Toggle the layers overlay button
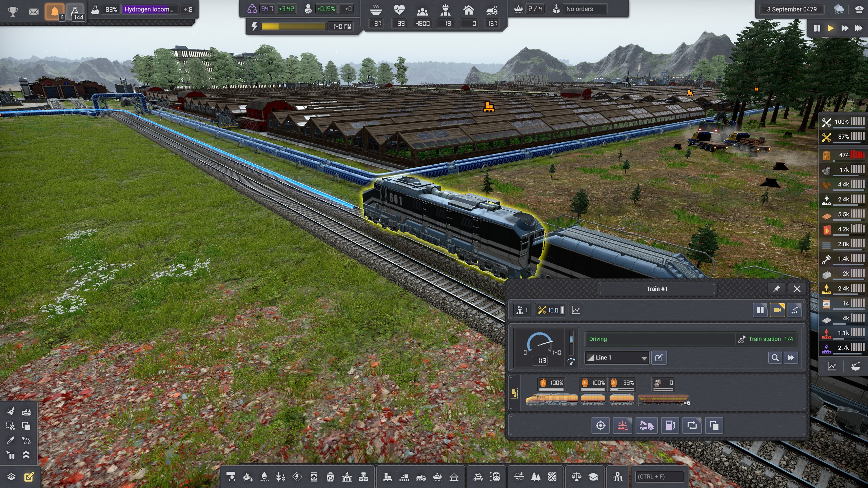 point(11,477)
